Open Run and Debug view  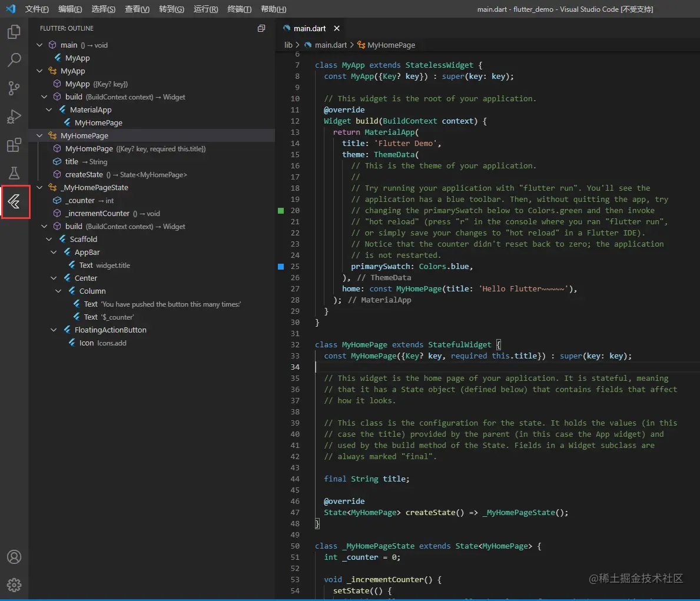[14, 117]
